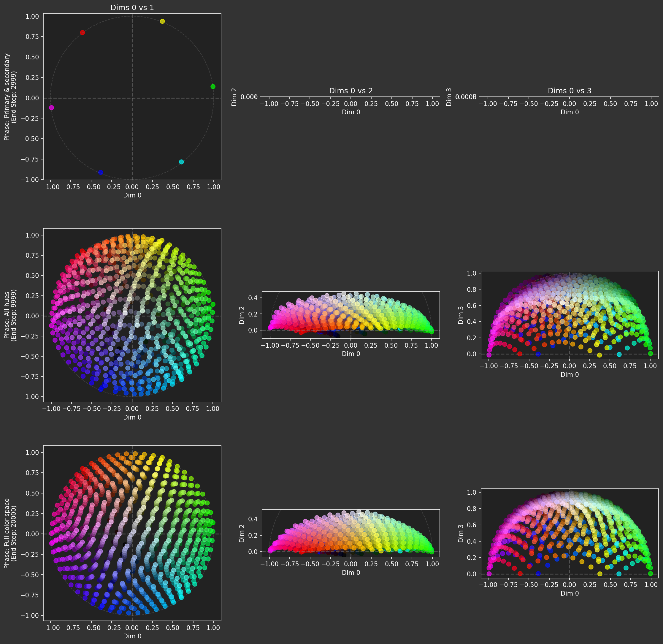Image resolution: width=663 pixels, height=644 pixels.
Task: Click the '-1.00' tick label on the Dim 0 axis
Action: [51, 186]
